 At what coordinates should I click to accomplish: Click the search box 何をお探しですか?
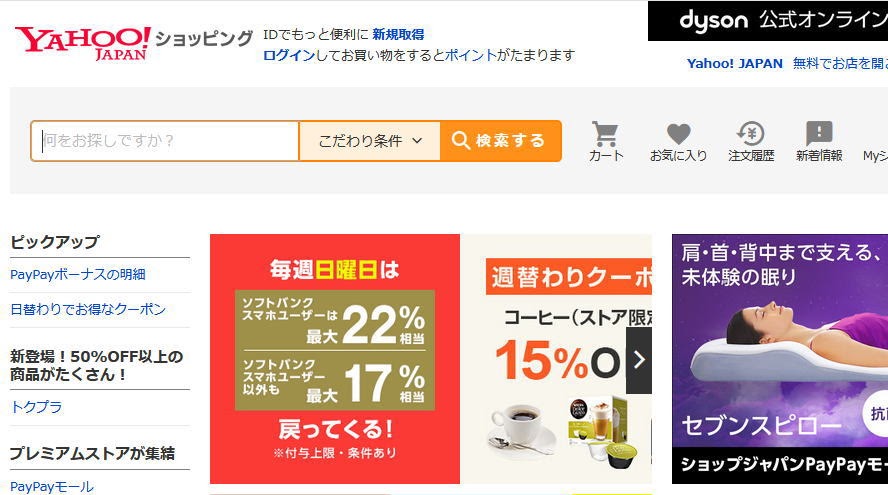165,140
